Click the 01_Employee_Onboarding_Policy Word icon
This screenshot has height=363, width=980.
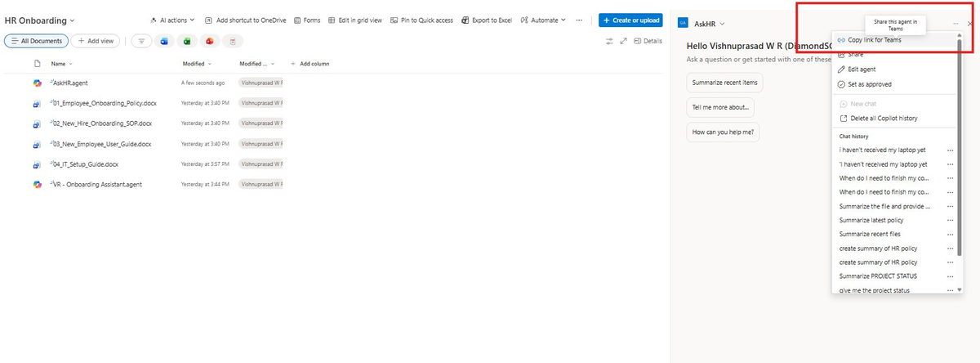pyautogui.click(x=38, y=104)
